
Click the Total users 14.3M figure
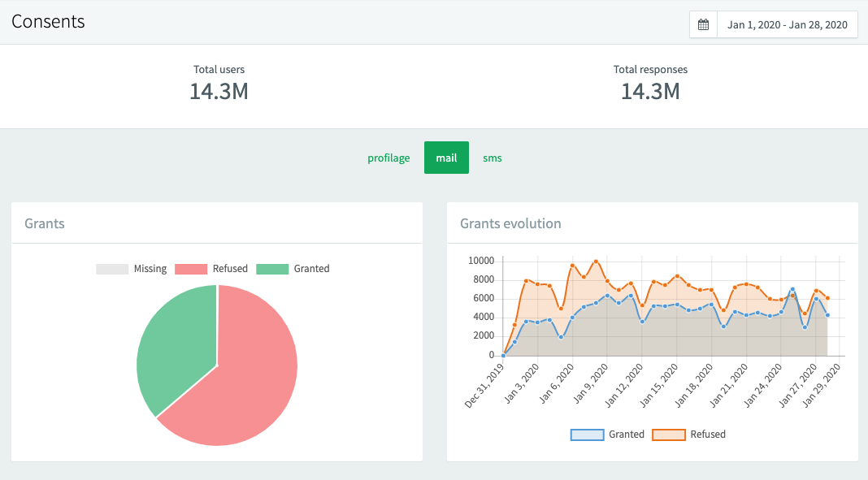[219, 92]
